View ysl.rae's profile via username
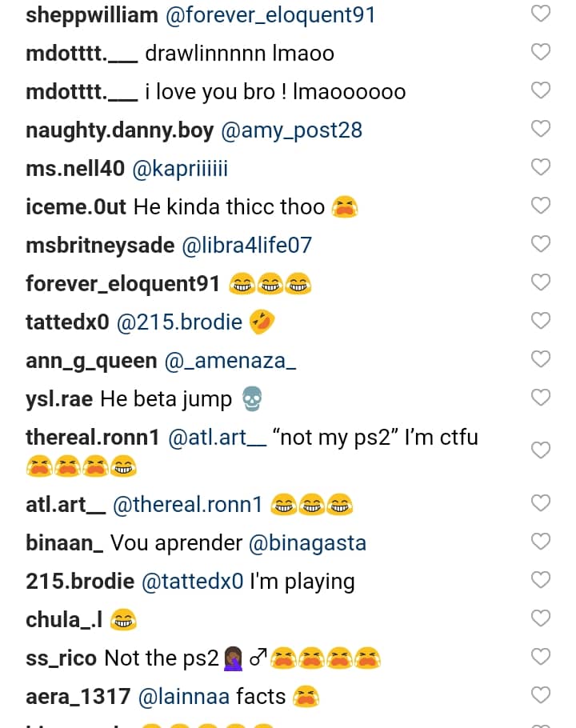The image size is (576, 728). [x=59, y=399]
